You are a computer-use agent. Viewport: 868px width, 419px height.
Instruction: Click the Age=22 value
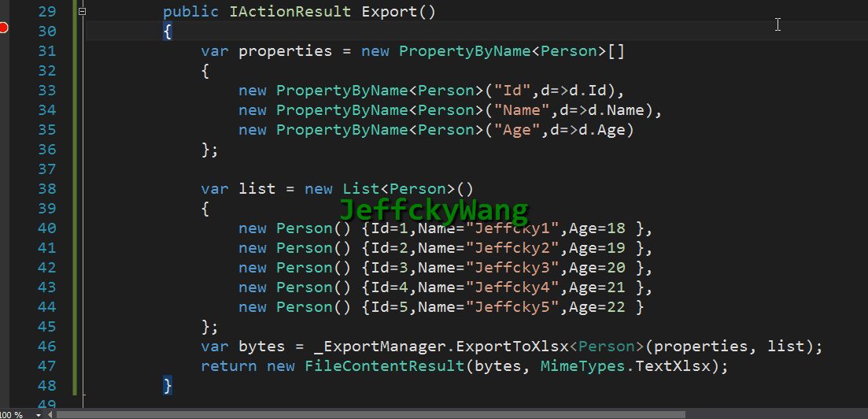(x=597, y=307)
